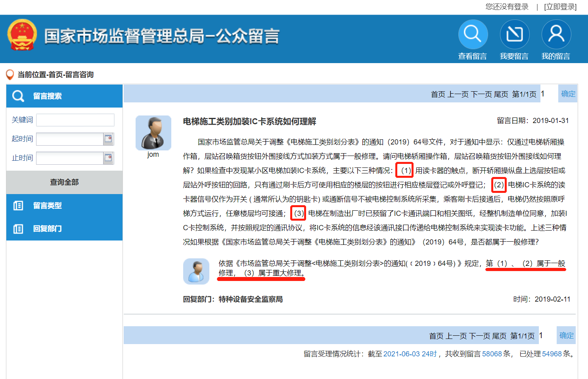Image resolution: width=588 pixels, height=379 pixels.
Task: Click the 查看留言 magnifier icon
Action: (473, 34)
